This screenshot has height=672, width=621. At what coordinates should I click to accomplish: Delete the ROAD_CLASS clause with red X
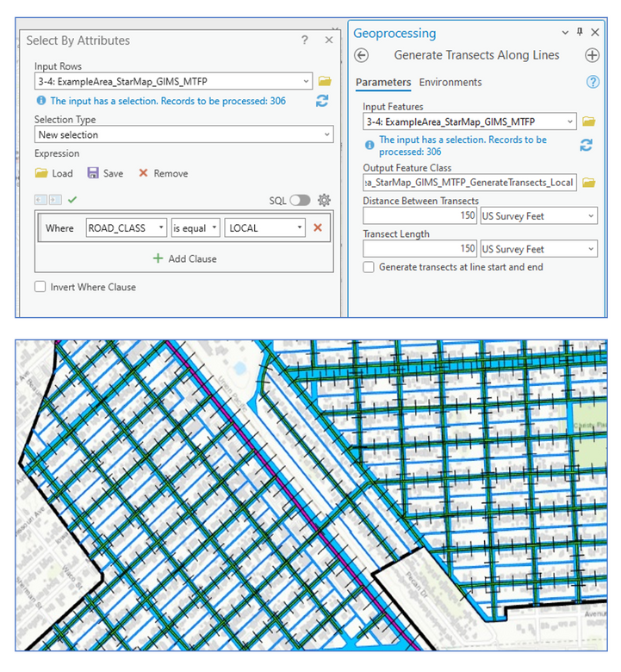click(318, 227)
